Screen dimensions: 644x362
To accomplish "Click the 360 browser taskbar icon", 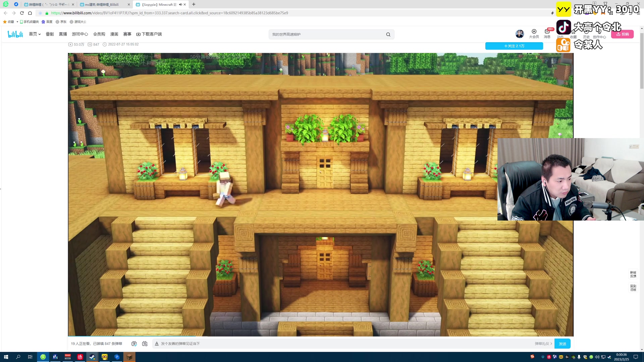I will 43,357.
